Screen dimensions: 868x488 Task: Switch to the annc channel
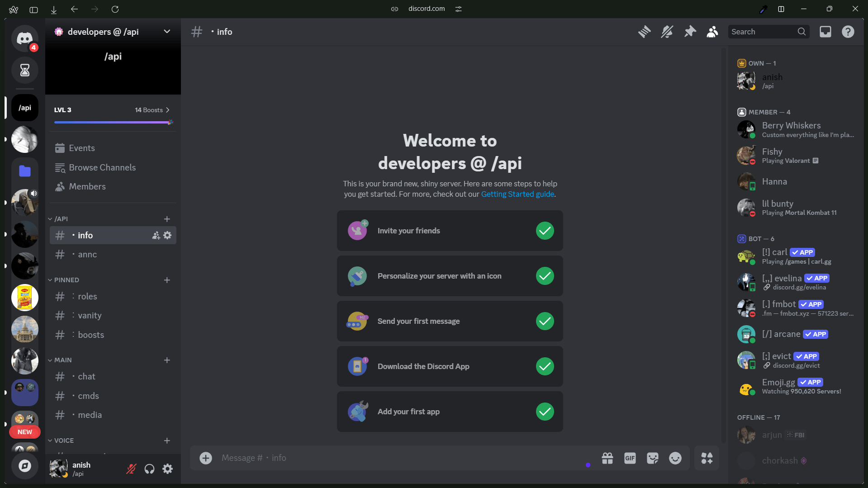point(113,255)
